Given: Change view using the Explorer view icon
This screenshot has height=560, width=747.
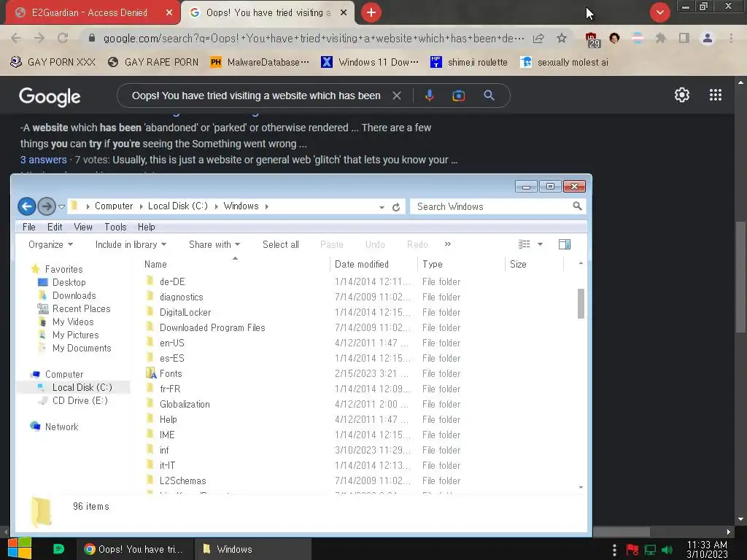Looking at the screenshot, I should 524,244.
